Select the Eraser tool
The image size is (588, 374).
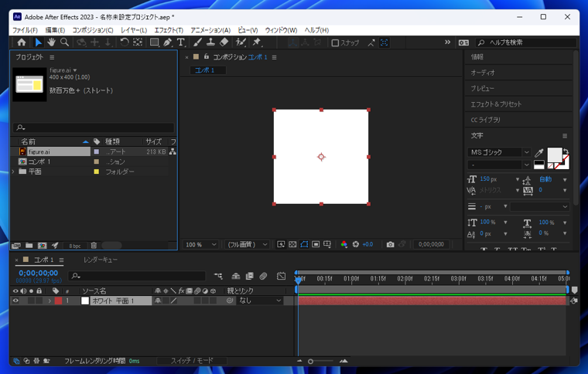[x=224, y=42]
